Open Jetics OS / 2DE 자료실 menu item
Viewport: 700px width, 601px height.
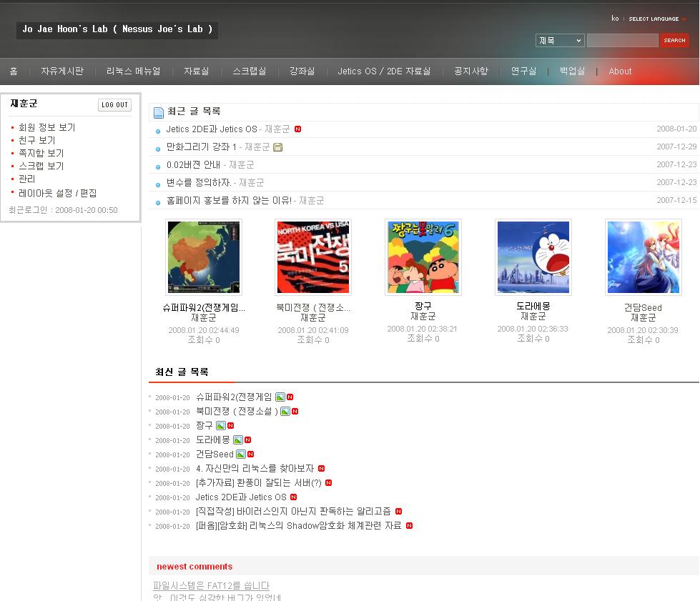pyautogui.click(x=384, y=71)
